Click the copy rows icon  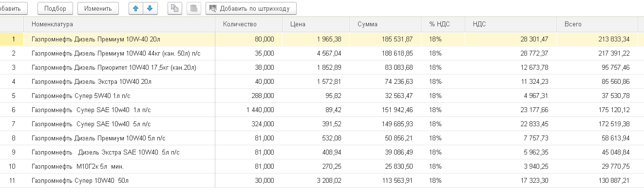(175, 8)
